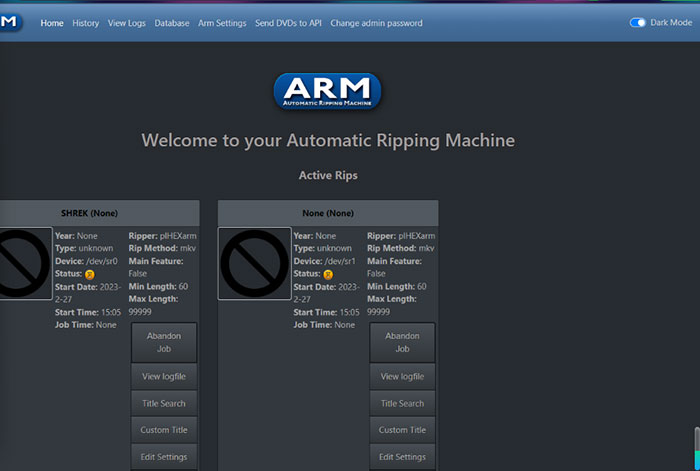Click the status icon on the SHREK job
Screen dimensions: 700x471
90,275
